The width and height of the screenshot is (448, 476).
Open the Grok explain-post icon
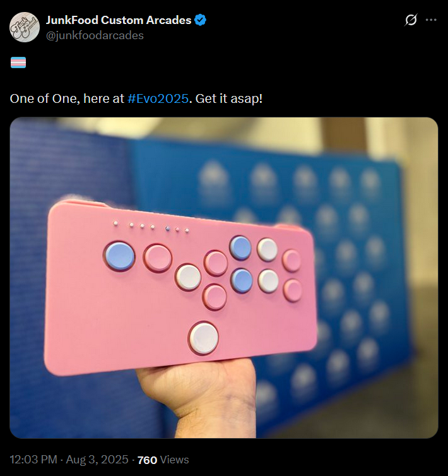(411, 20)
